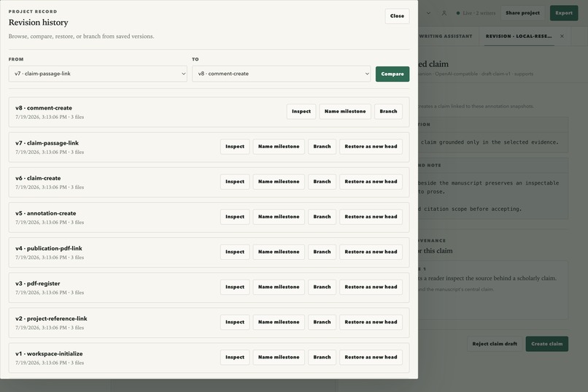Name milestone for v5 annotation-create
Image resolution: width=588 pixels, height=392 pixels.
point(279,217)
